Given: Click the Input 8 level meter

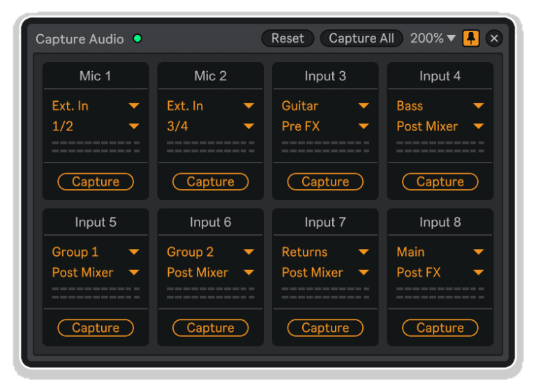Looking at the screenshot, I should [x=440, y=293].
